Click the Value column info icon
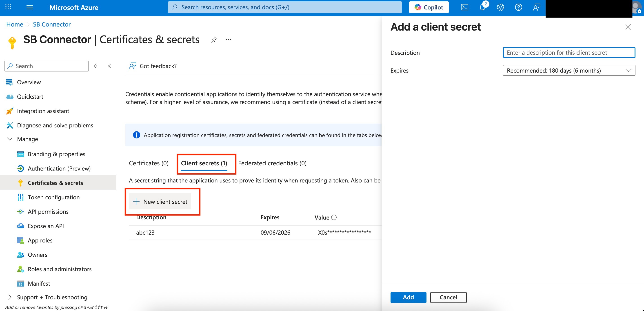This screenshot has height=311, width=644. point(334,217)
